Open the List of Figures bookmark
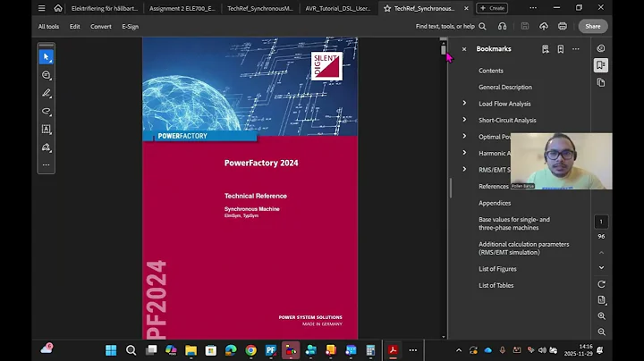 click(497, 269)
